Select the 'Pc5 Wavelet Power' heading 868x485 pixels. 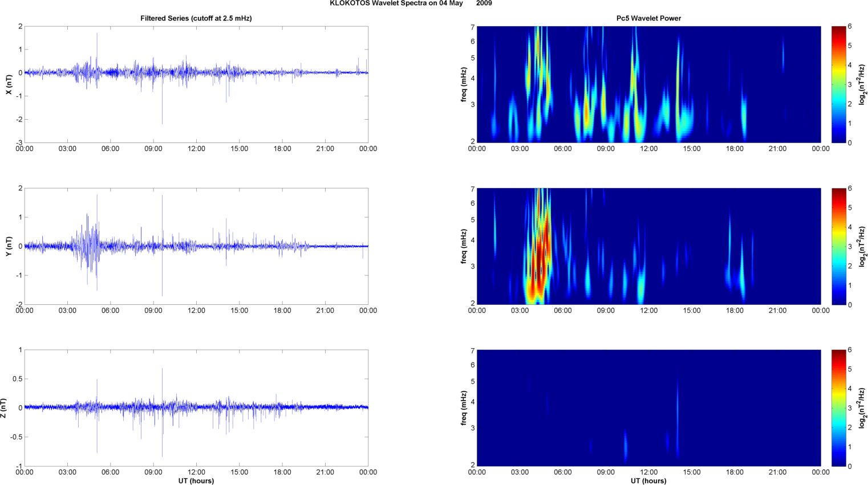648,18
